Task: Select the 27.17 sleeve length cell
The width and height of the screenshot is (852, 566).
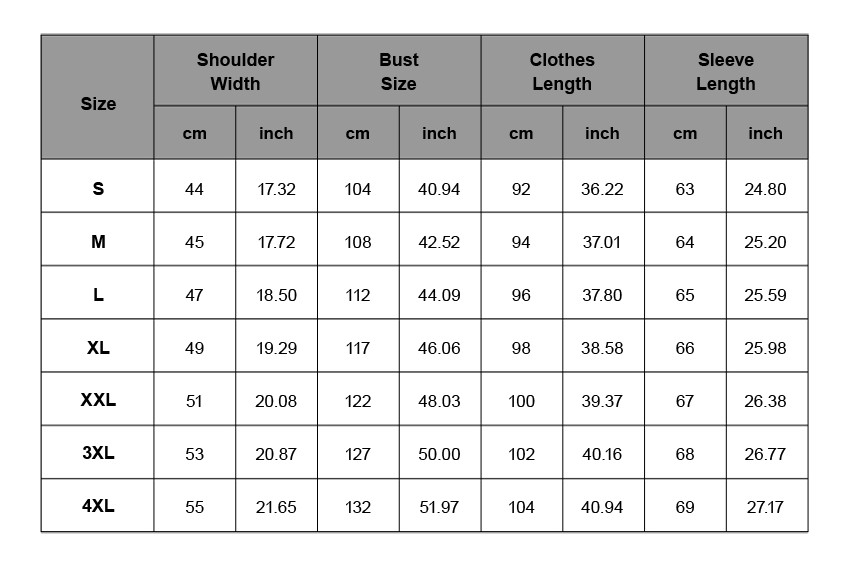Action: coord(767,505)
